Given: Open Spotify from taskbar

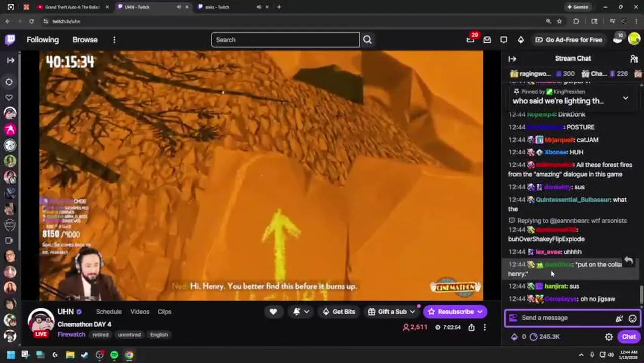Looking at the screenshot, I should tap(114, 355).
